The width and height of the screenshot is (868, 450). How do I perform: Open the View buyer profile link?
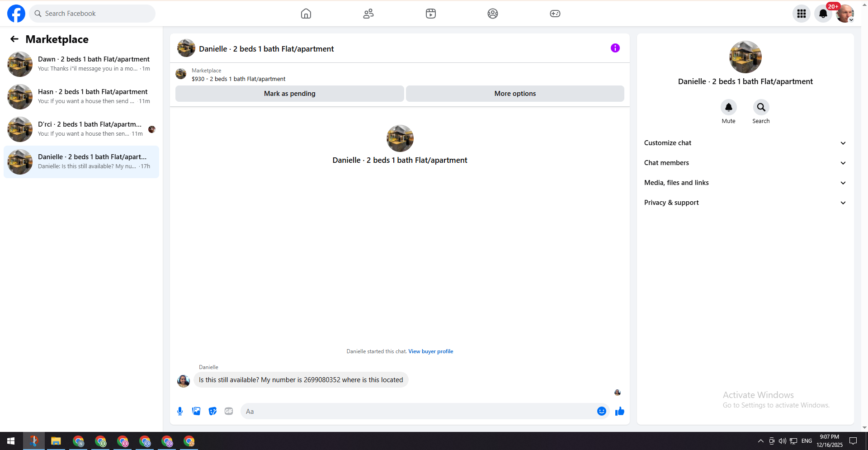[430, 351]
